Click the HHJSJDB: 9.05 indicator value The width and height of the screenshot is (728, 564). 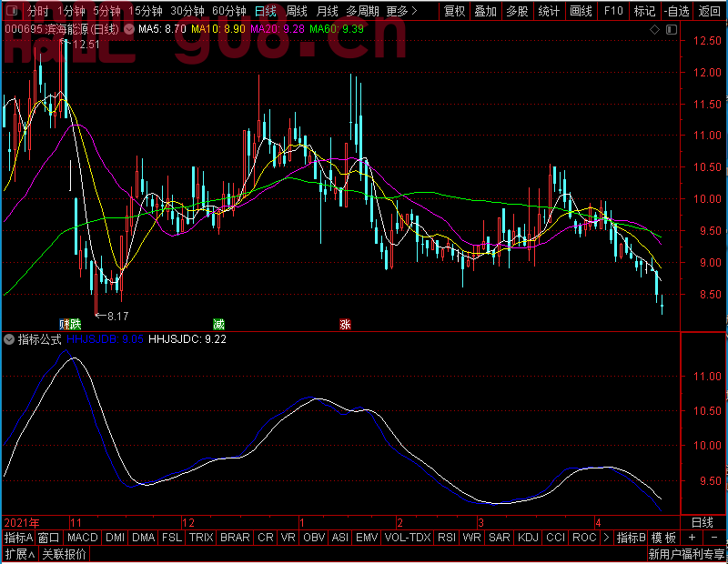click(105, 339)
